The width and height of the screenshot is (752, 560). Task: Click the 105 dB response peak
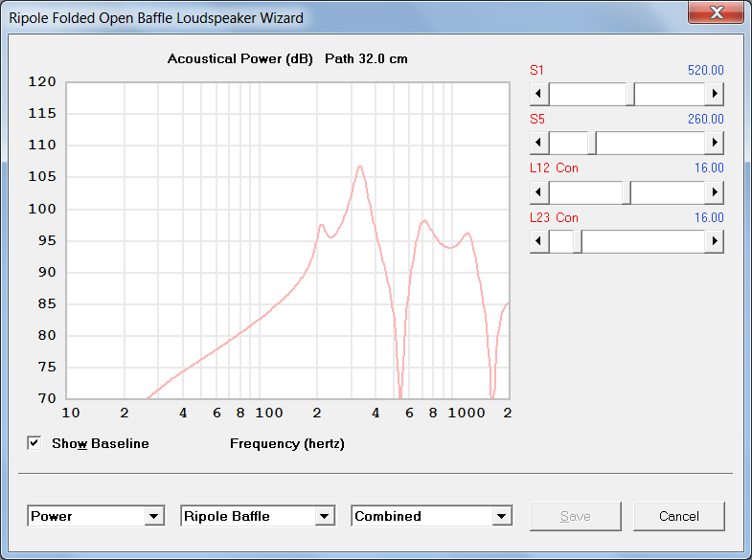(x=359, y=167)
